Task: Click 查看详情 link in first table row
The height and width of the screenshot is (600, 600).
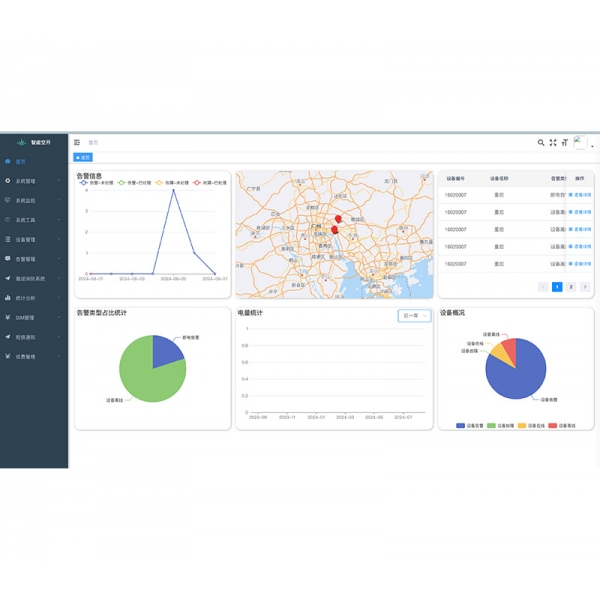Action: [x=580, y=196]
